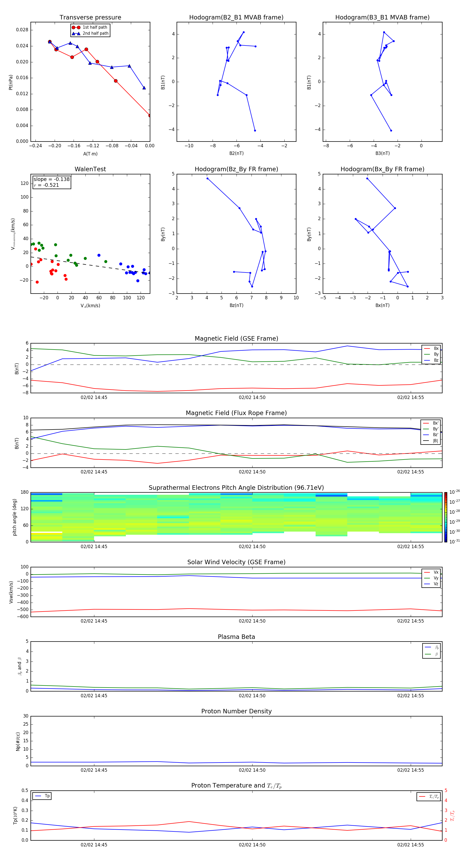Image resolution: width=473 pixels, height=868 pixels.
Task: Click the pitch angle color scale bar
Action: pyautogui.click(x=446, y=517)
